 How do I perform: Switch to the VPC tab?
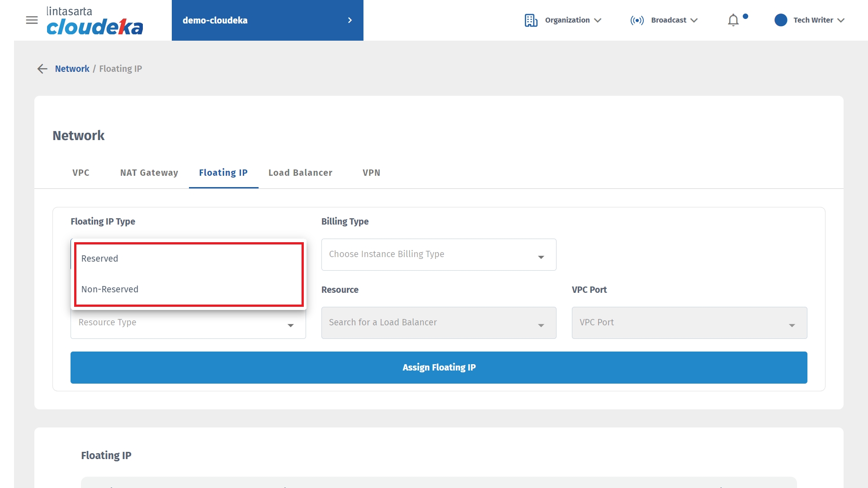(81, 173)
